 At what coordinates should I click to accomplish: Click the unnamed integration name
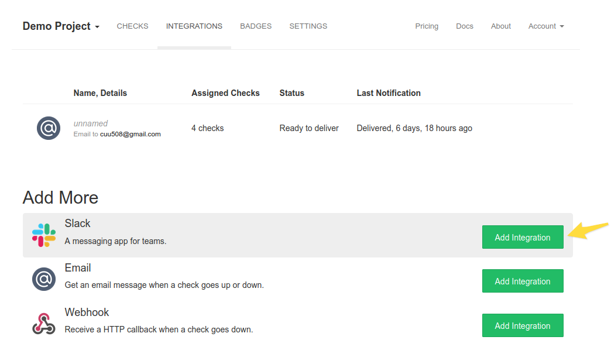(91, 123)
